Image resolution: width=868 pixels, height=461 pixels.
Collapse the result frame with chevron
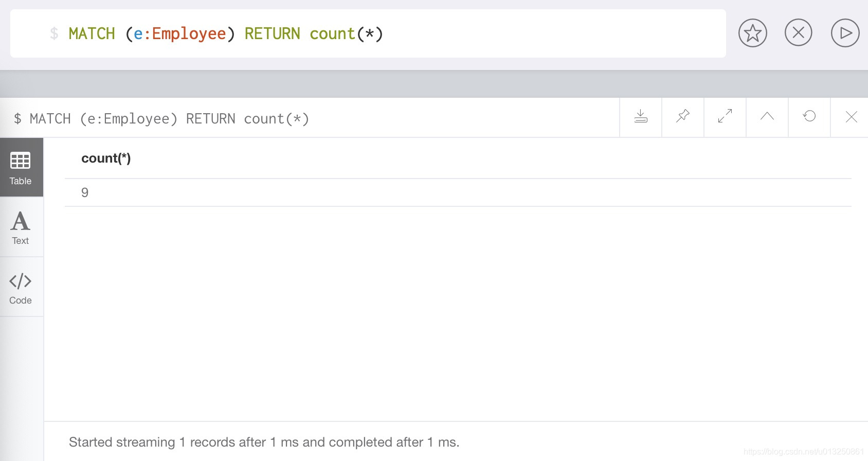(767, 117)
